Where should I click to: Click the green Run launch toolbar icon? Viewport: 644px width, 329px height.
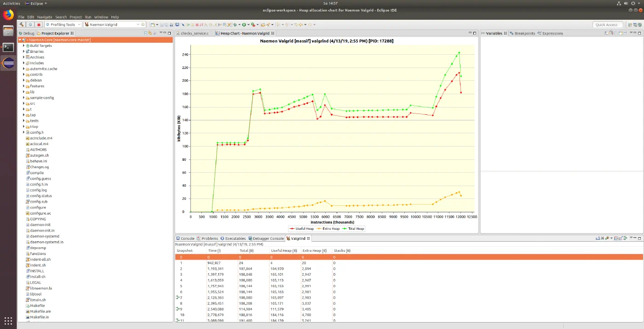(x=244, y=24)
